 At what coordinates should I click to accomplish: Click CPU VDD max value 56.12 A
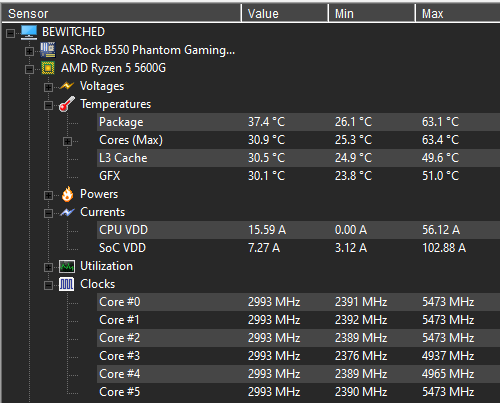pyautogui.click(x=441, y=230)
